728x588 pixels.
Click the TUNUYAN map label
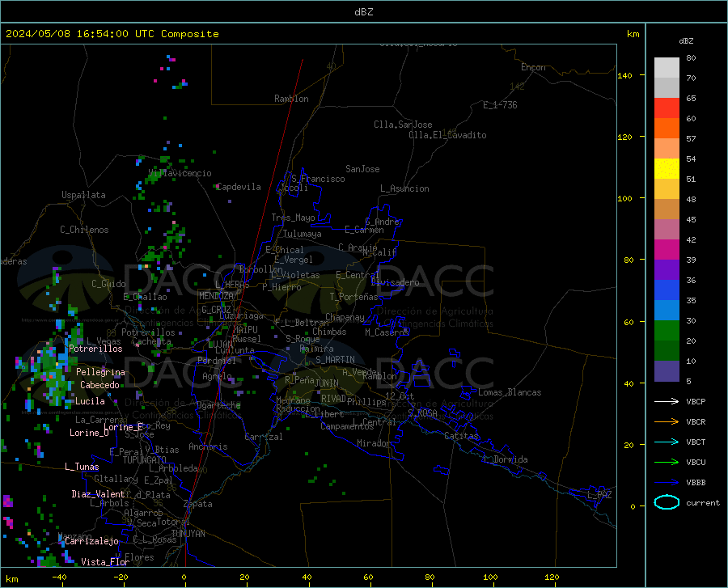pos(188,534)
